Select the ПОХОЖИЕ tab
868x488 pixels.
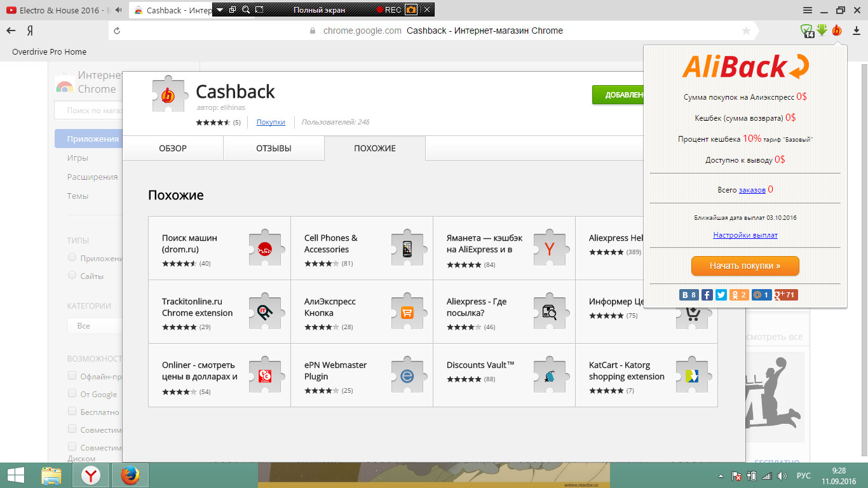(x=375, y=148)
